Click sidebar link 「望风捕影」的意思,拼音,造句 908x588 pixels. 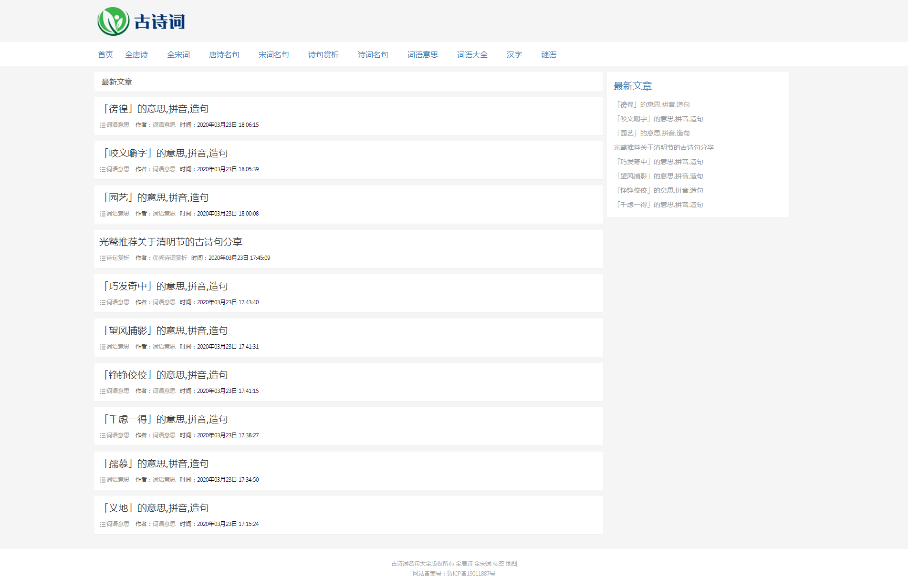pos(658,176)
